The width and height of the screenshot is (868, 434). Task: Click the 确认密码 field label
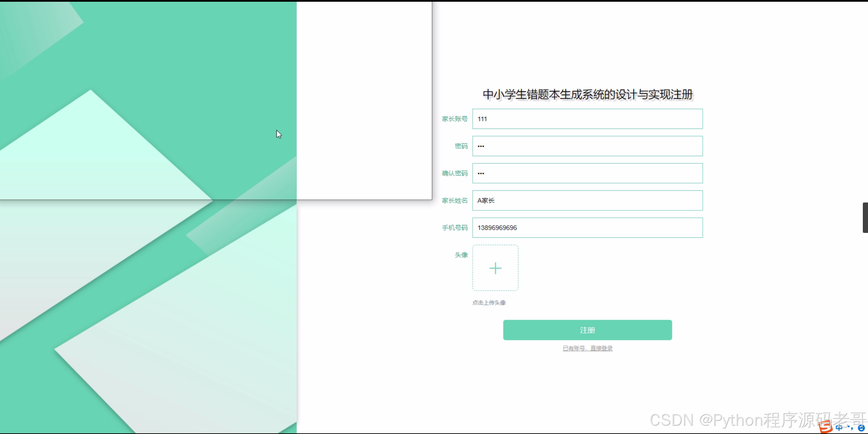(454, 173)
